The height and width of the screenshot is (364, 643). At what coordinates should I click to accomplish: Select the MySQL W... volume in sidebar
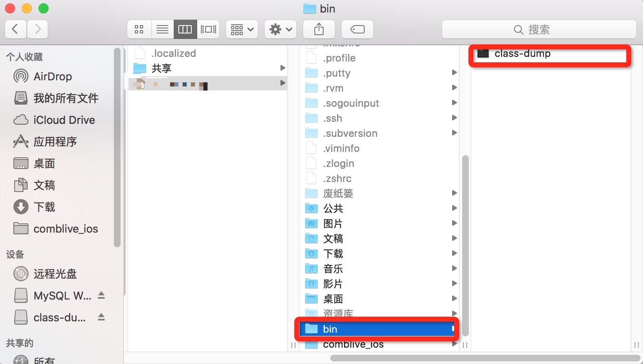point(52,296)
